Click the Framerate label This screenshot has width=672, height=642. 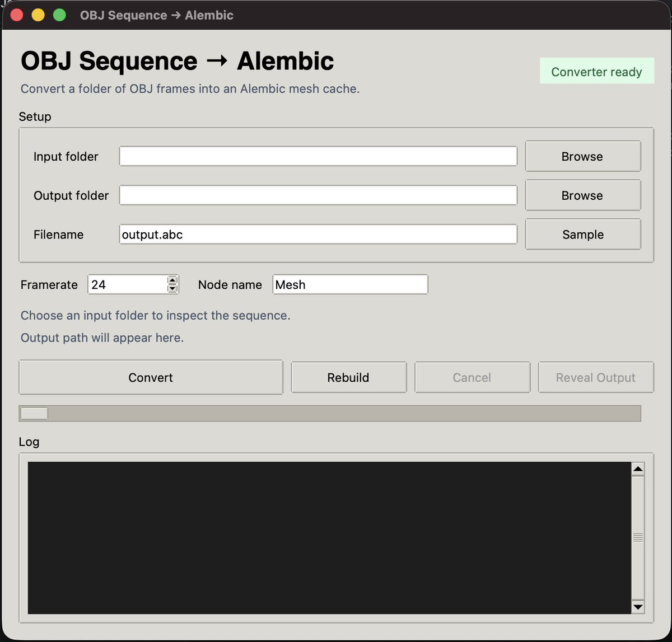click(x=49, y=284)
